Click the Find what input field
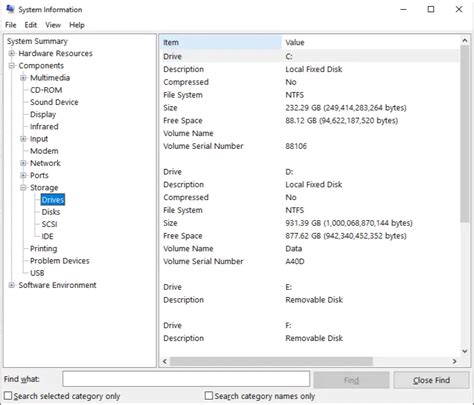The width and height of the screenshot is (474, 405). 186,379
